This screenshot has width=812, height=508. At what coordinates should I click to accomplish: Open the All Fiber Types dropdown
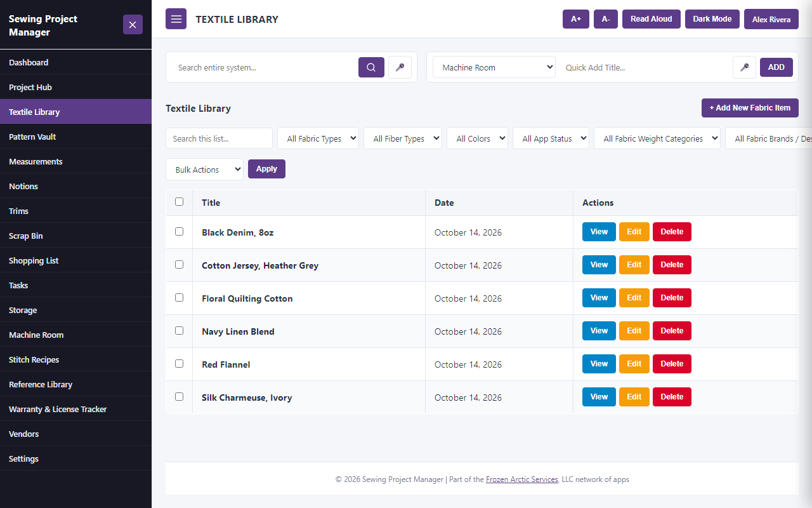[x=403, y=138]
